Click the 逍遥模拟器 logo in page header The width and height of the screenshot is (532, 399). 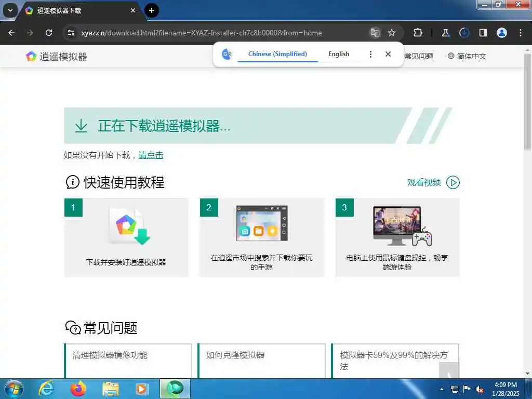click(57, 56)
